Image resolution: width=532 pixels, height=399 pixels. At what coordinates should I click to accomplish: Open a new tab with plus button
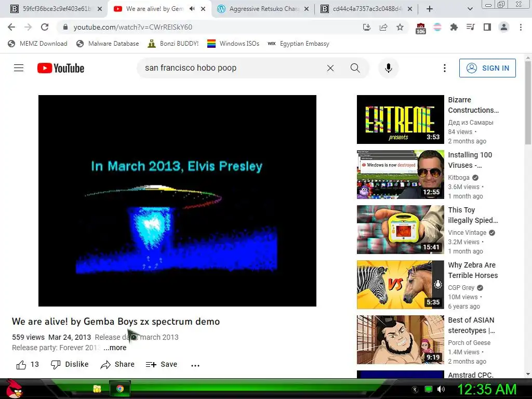click(430, 9)
